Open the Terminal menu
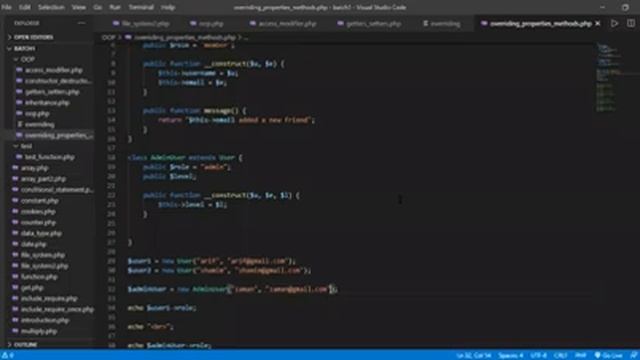Screen dimensions: 640x360 coord(141,7)
